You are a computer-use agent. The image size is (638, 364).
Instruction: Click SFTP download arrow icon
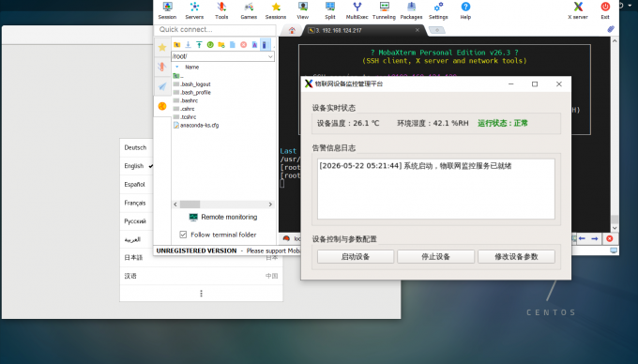tap(188, 45)
